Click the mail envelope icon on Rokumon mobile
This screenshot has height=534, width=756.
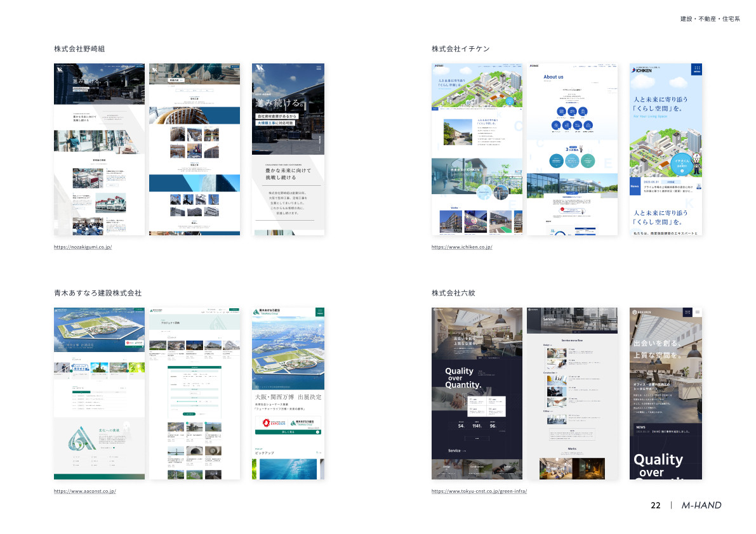[687, 312]
